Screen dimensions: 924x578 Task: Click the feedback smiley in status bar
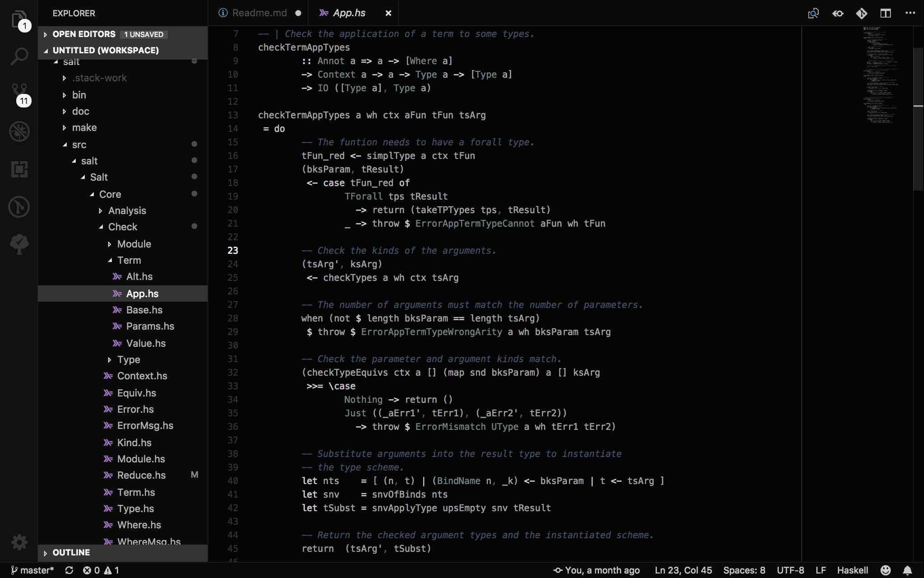[886, 570]
